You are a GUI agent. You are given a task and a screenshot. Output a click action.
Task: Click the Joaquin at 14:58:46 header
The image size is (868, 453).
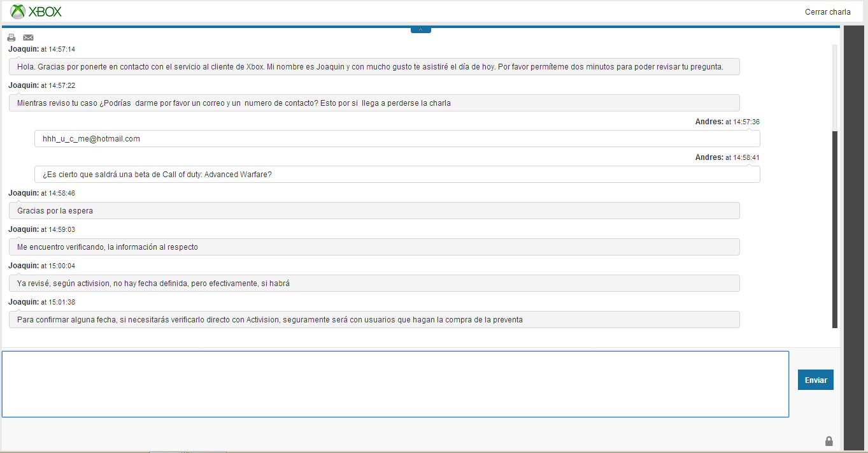coord(42,193)
